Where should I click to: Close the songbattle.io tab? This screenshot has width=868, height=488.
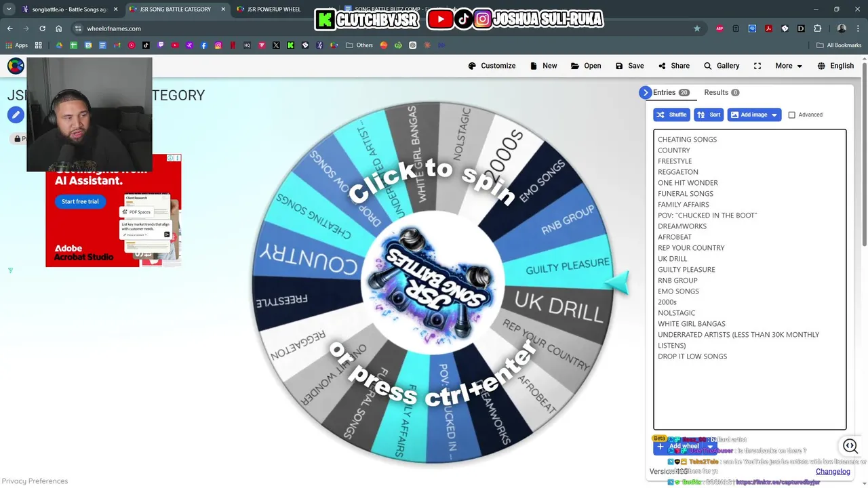click(115, 9)
